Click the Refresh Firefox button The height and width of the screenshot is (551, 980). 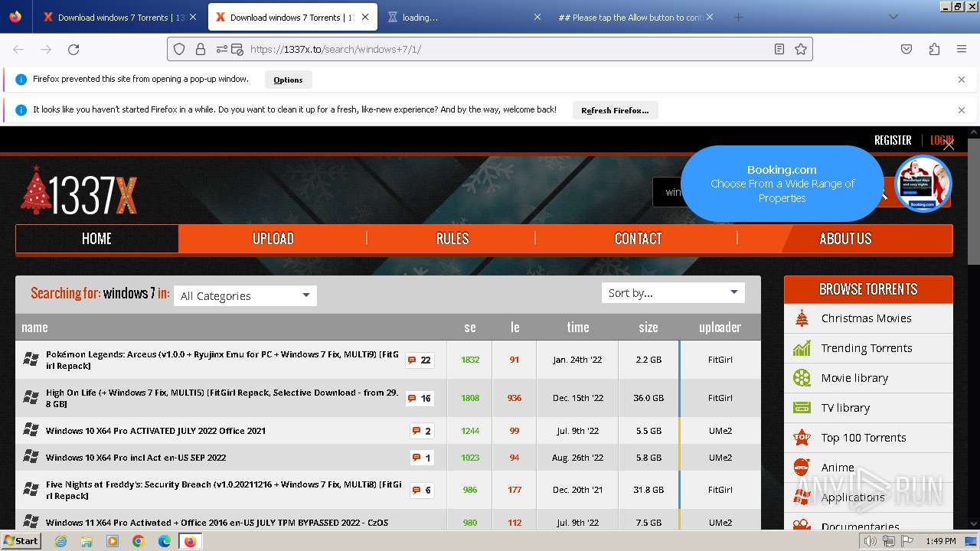[615, 110]
